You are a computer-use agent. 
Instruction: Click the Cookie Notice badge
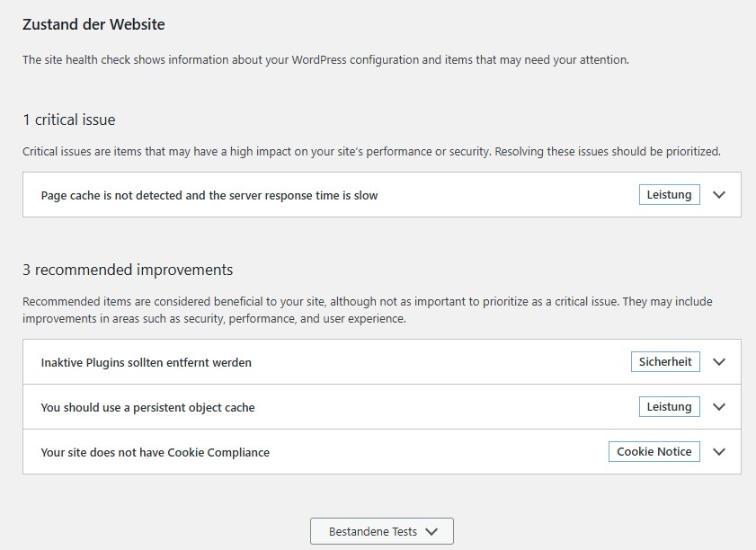click(654, 452)
